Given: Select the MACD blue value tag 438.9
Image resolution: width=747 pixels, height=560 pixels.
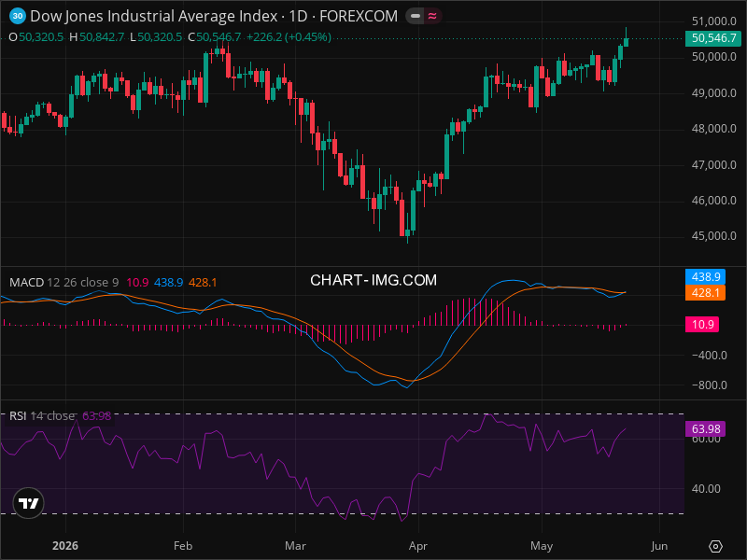Looking at the screenshot, I should tap(705, 276).
